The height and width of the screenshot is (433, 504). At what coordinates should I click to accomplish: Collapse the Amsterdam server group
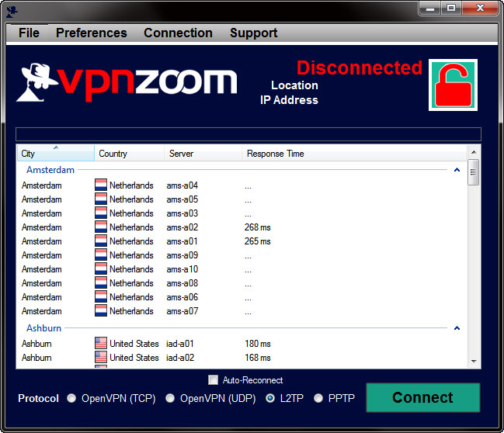point(457,170)
